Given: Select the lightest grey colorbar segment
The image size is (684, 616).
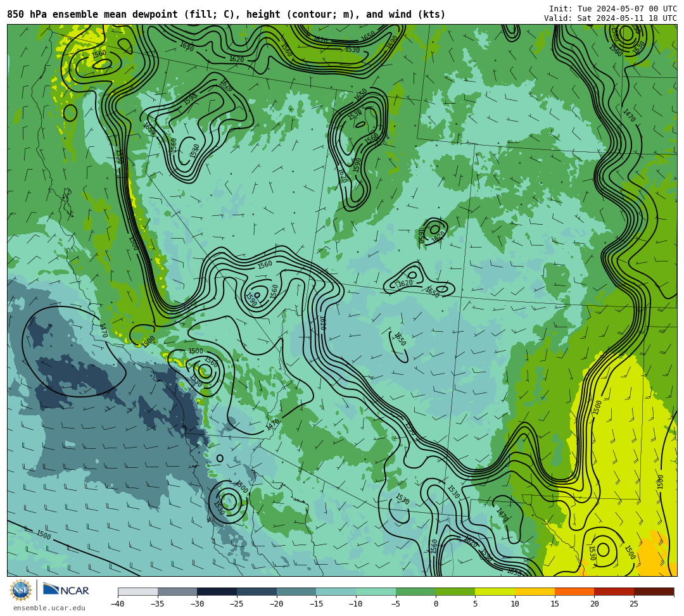Looking at the screenshot, I should point(138,591).
